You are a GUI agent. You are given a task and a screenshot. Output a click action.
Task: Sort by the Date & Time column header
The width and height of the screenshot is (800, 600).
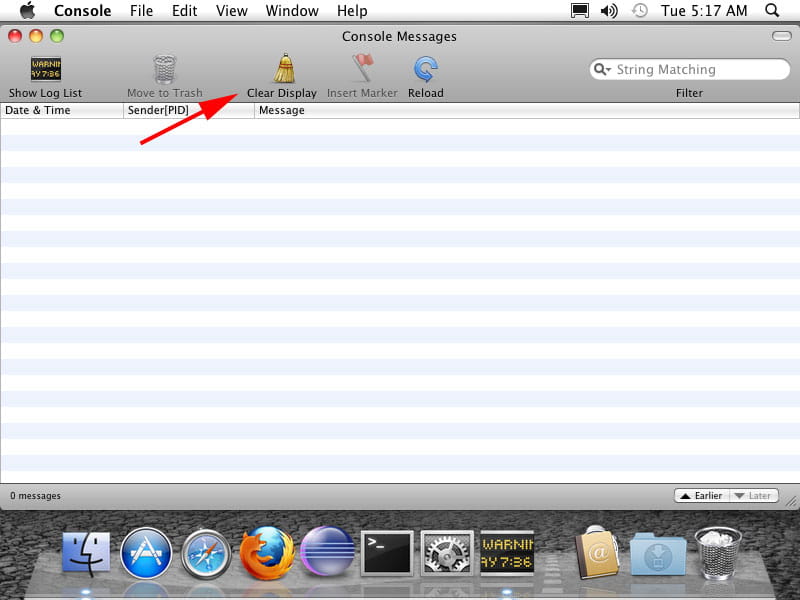coord(62,110)
